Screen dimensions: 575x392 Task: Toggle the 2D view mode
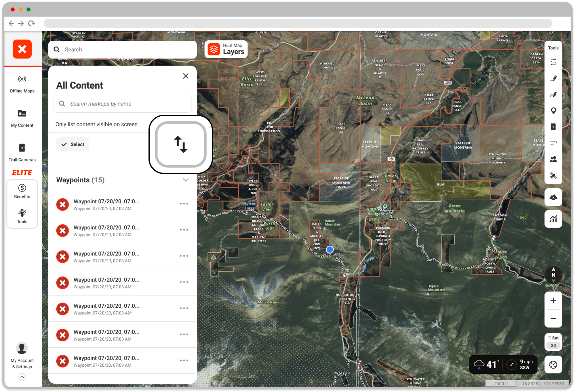click(x=554, y=345)
